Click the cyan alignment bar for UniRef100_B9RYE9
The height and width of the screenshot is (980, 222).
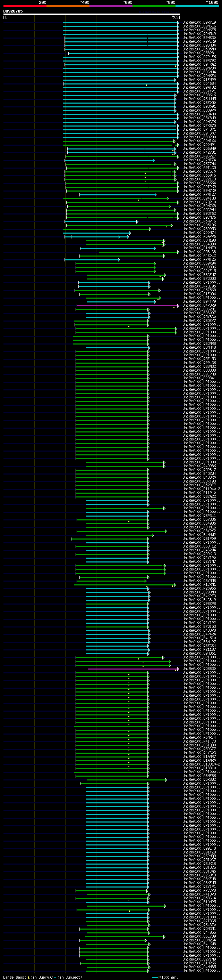pos(121,23)
